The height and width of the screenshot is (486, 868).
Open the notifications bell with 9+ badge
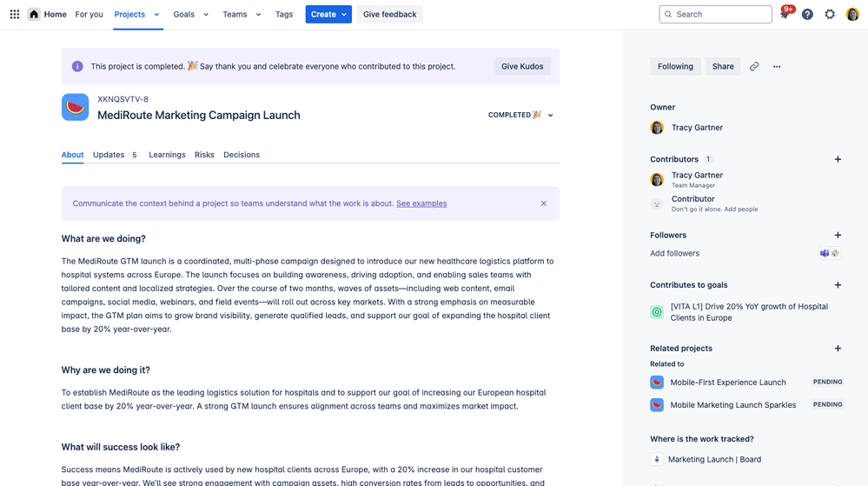pos(785,15)
